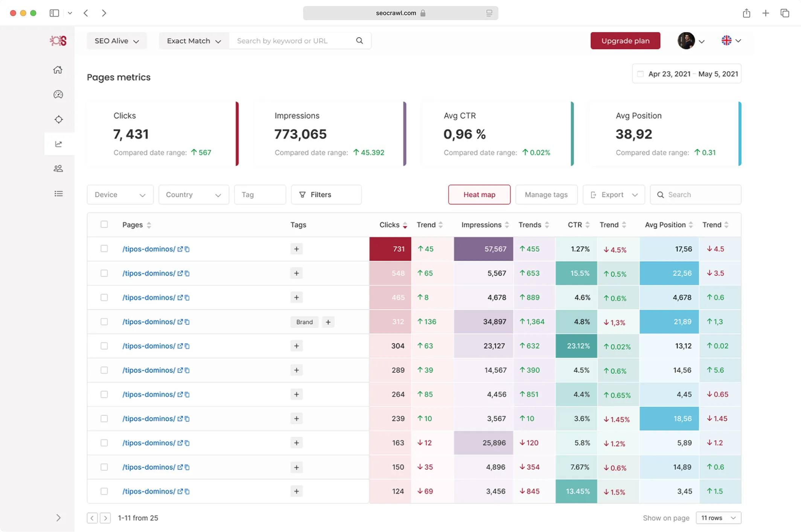The width and height of the screenshot is (801, 532).
Task: Share page via Safari share icon
Action: pos(746,13)
